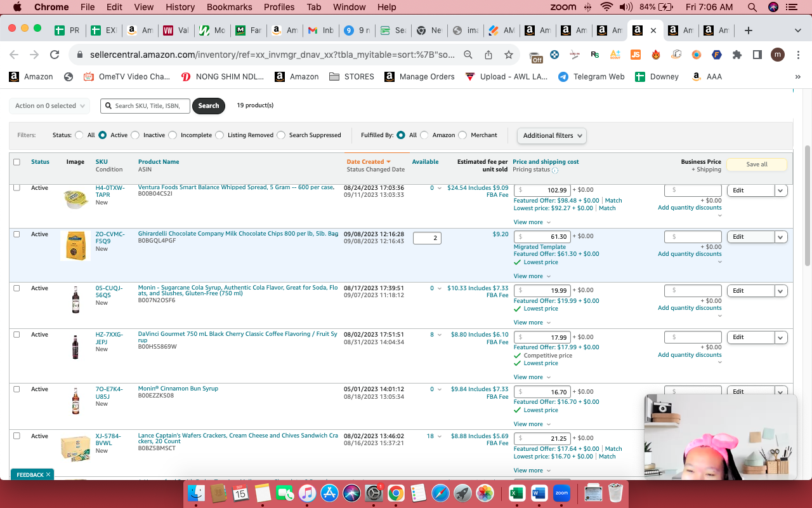Click the Search SKU, Title, ISBN field
The image size is (812, 508).
(145, 106)
